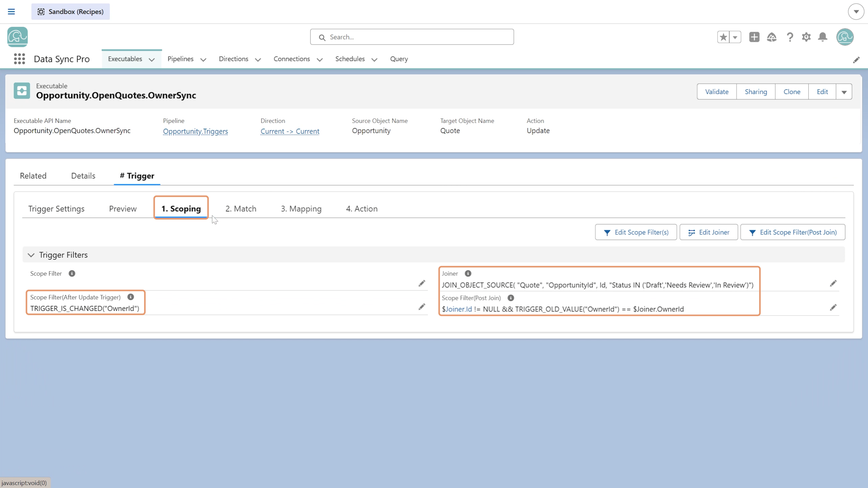Open the Preview sub-tab
The image size is (868, 488).
tap(123, 209)
